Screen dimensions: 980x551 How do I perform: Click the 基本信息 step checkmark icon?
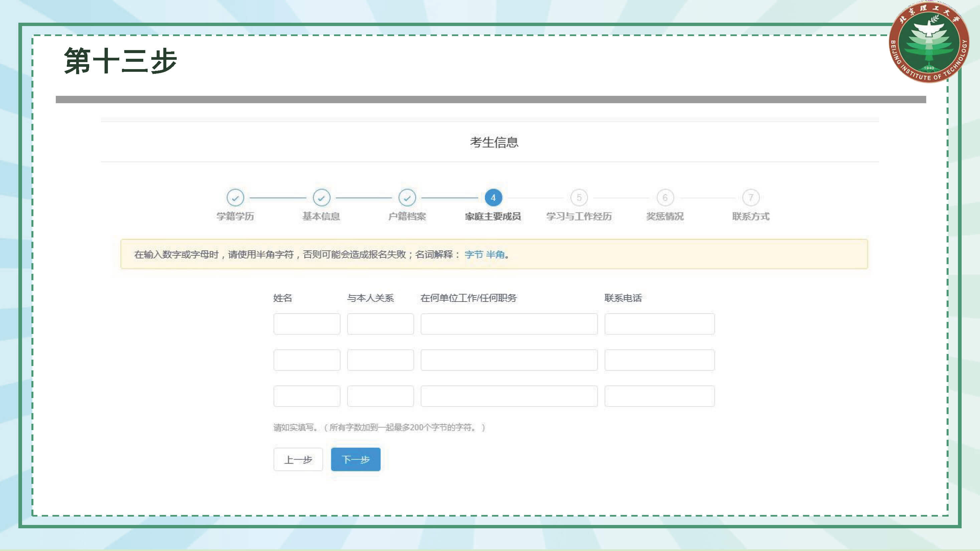coord(321,198)
